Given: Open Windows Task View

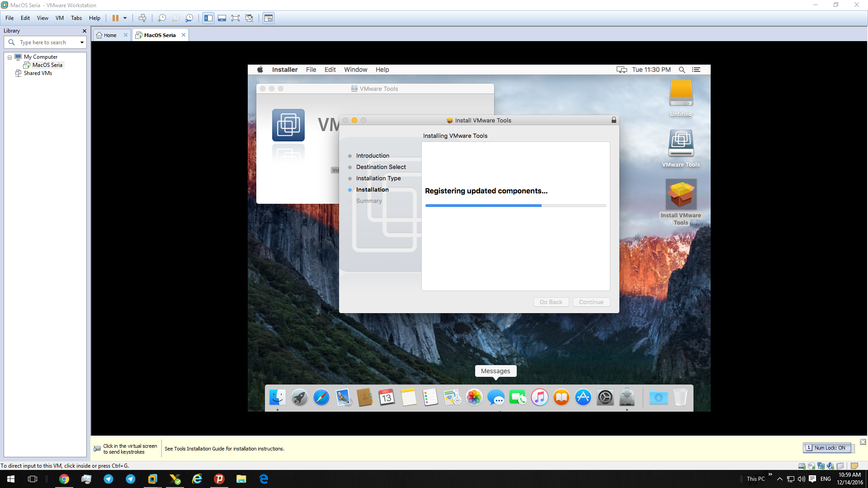Looking at the screenshot, I should point(33,479).
